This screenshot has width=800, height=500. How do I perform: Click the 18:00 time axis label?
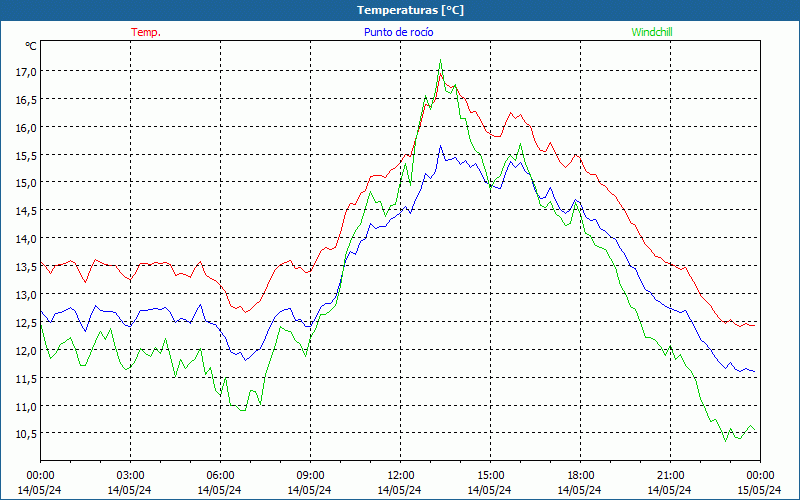point(580,475)
